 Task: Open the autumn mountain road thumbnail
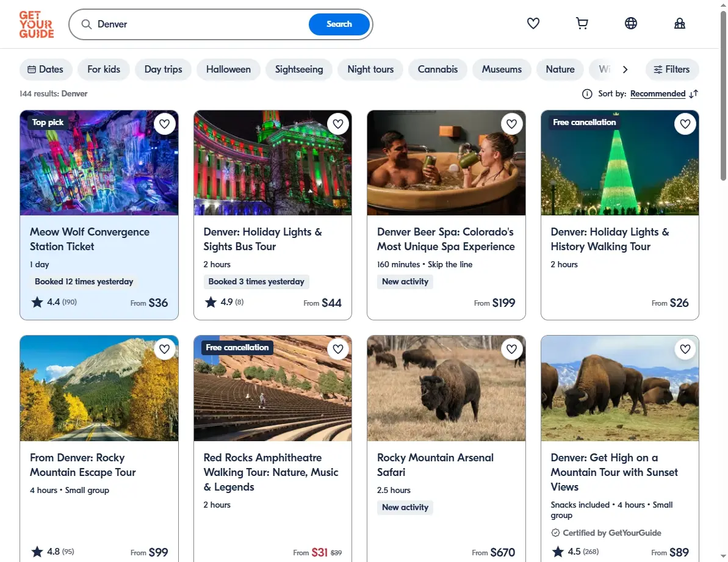click(x=99, y=389)
